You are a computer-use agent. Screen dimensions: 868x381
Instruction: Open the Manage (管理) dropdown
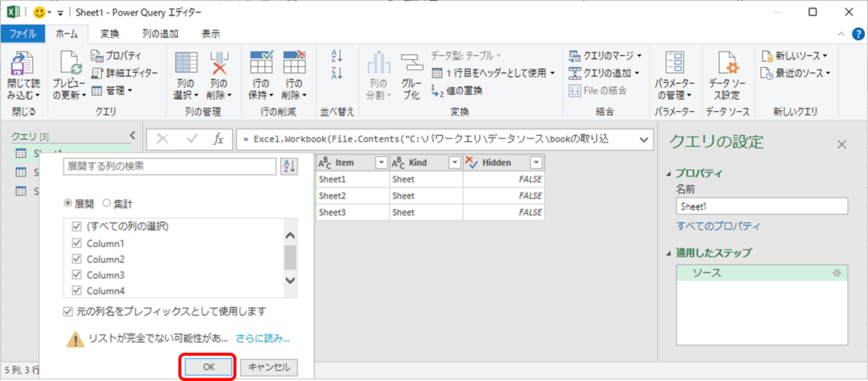111,90
